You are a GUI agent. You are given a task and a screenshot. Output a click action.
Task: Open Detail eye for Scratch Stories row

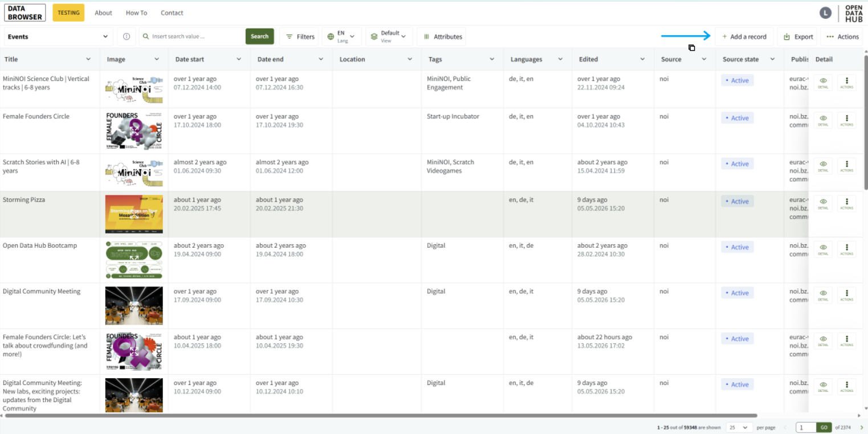coord(823,166)
